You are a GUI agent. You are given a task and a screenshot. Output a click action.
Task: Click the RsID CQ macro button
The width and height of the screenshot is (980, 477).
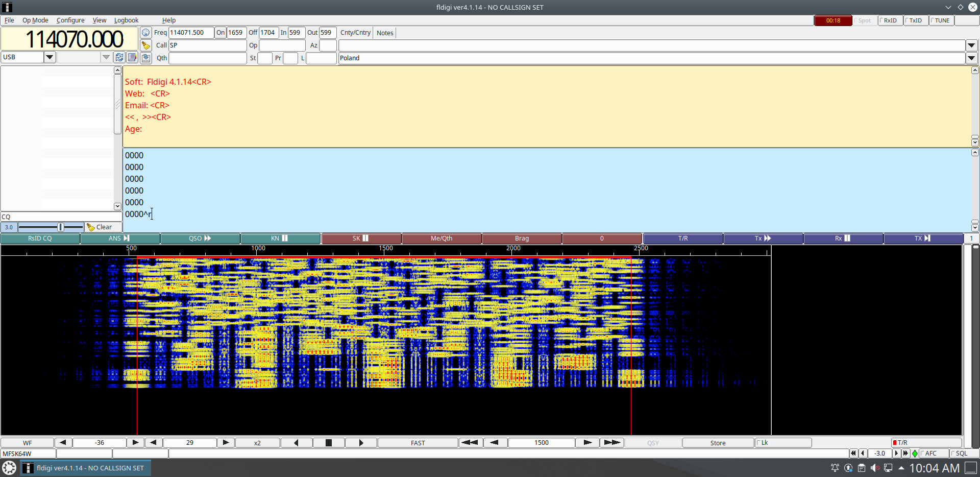tap(40, 238)
